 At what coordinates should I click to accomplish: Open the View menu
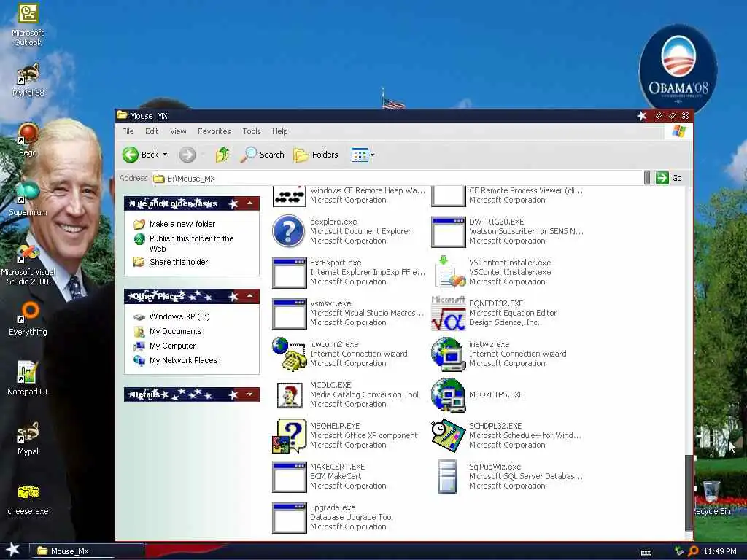point(178,131)
